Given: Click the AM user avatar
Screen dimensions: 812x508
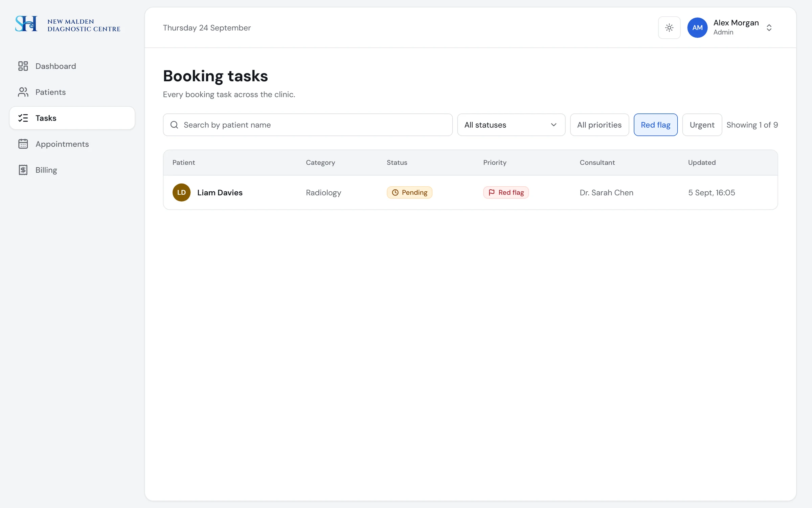Looking at the screenshot, I should (697, 28).
